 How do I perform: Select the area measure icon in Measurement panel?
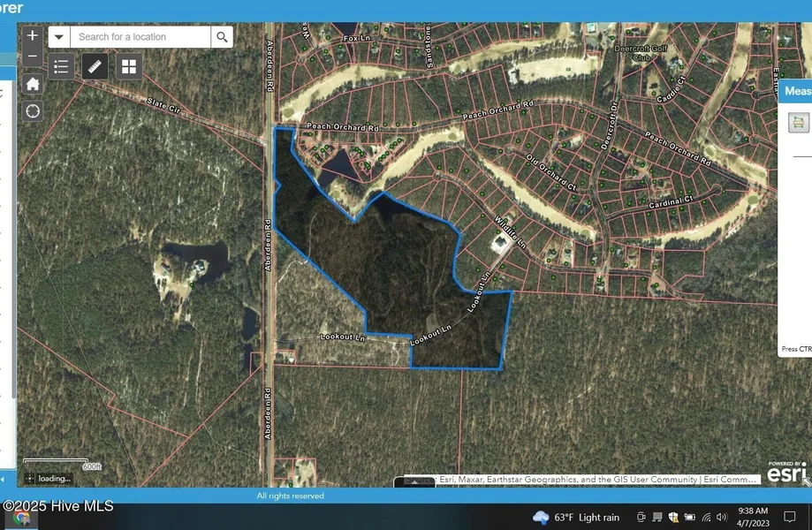pyautogui.click(x=799, y=123)
